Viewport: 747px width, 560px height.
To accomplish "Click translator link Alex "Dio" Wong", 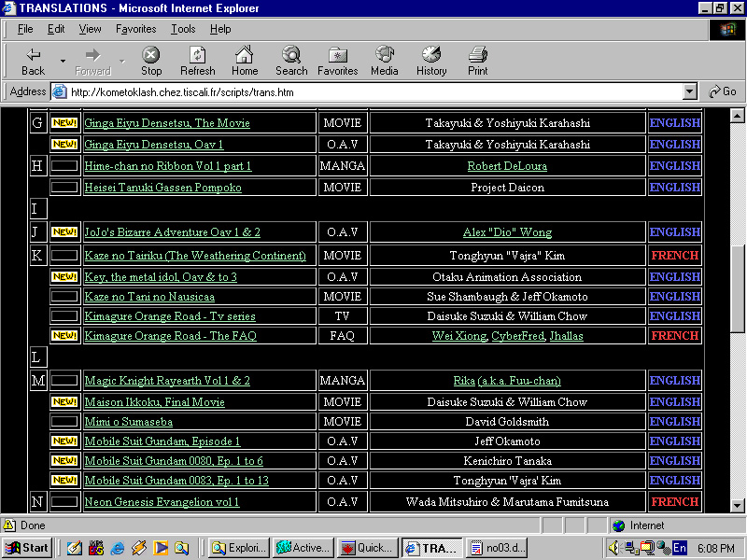I will pyautogui.click(x=507, y=231).
